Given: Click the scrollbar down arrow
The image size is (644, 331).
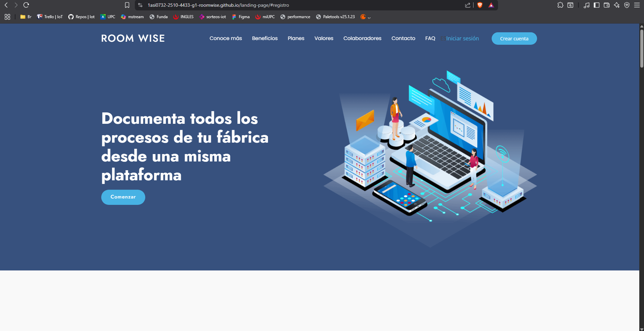Looking at the screenshot, I should [x=642, y=329].
